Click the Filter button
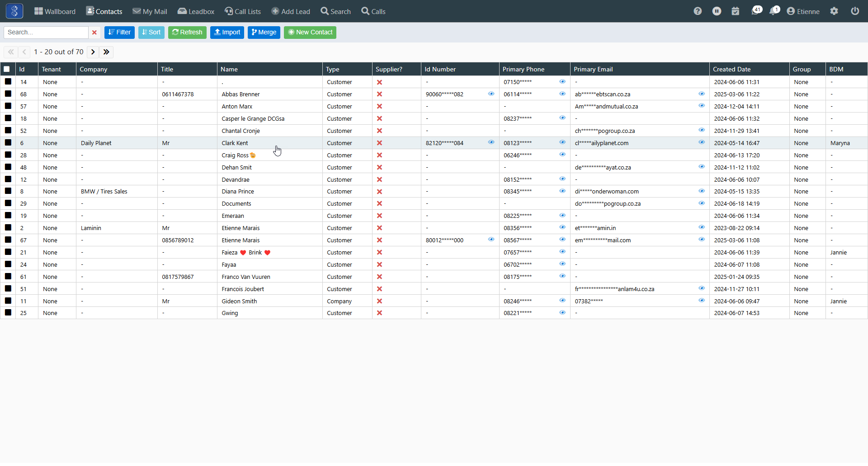The height and width of the screenshot is (466, 868). tap(119, 33)
